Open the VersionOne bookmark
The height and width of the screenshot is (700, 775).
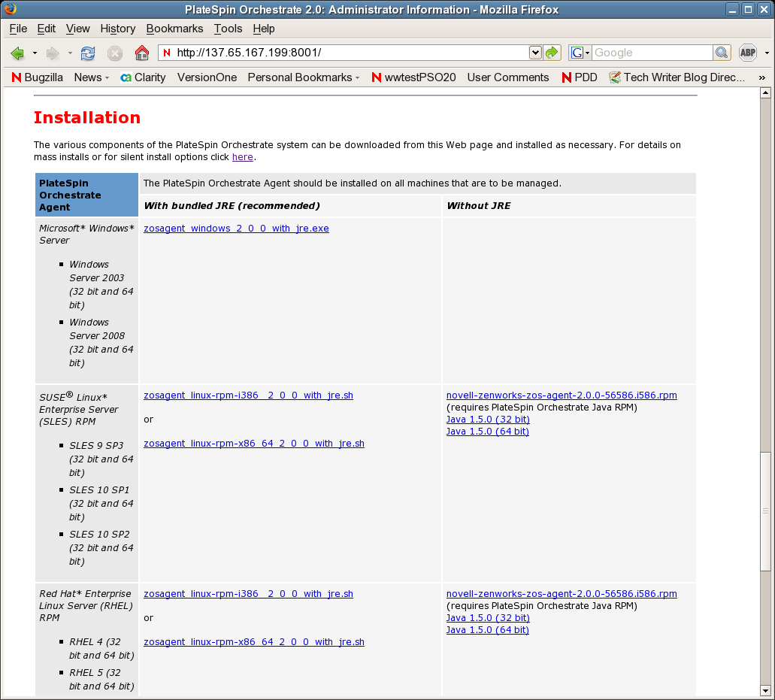[207, 77]
